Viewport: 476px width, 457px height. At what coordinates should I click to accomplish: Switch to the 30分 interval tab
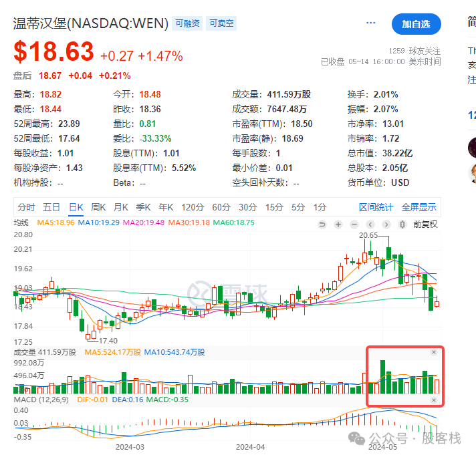pos(248,207)
